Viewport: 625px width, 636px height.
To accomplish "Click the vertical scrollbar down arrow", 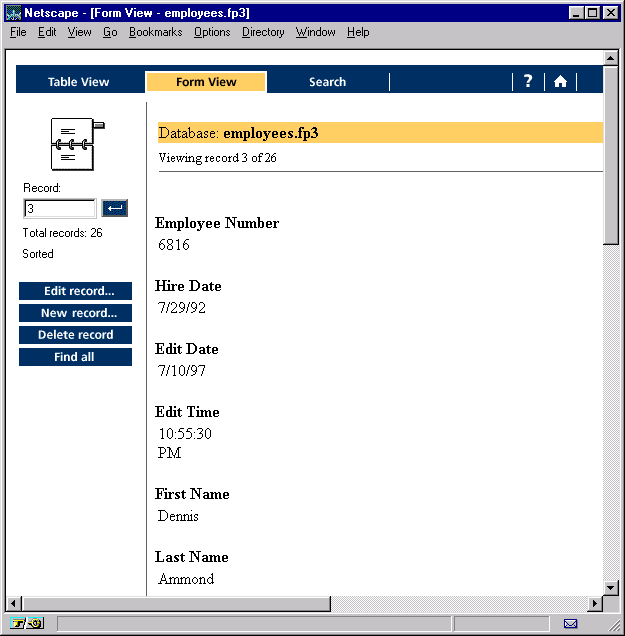I will (610, 587).
